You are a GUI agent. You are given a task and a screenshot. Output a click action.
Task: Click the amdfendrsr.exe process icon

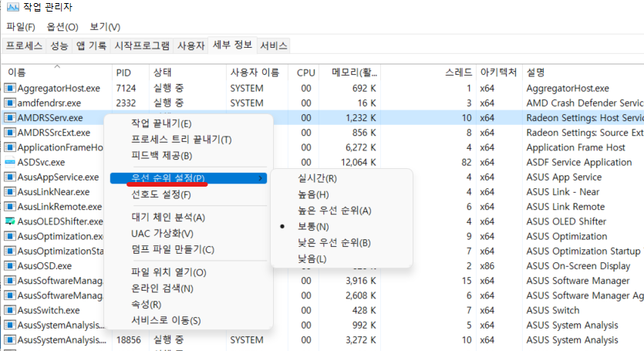point(10,103)
